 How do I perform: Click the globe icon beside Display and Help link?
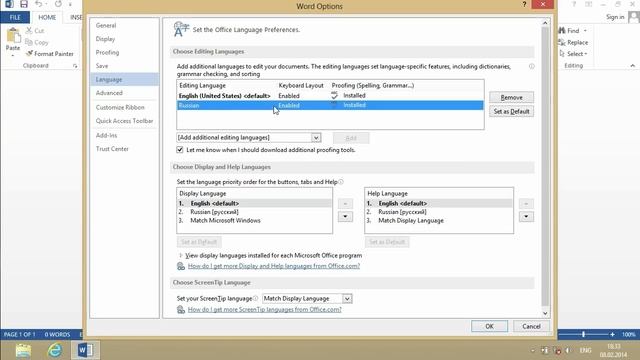[181, 266]
